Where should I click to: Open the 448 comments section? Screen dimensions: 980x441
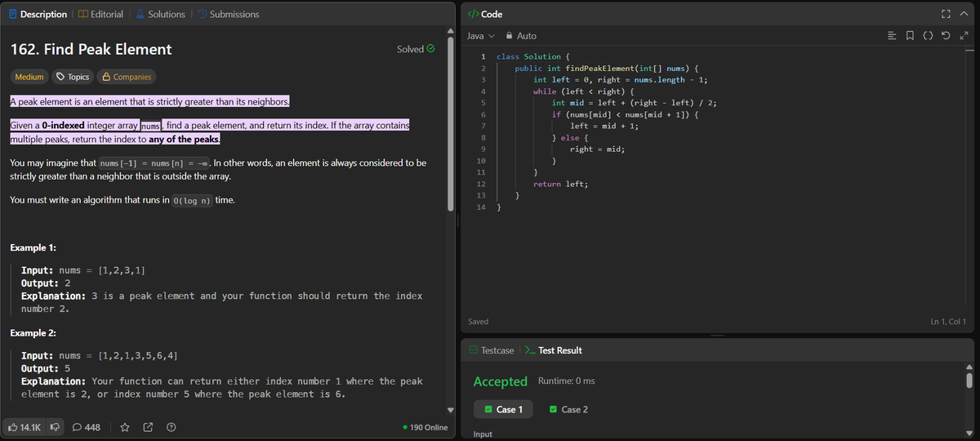click(87, 426)
